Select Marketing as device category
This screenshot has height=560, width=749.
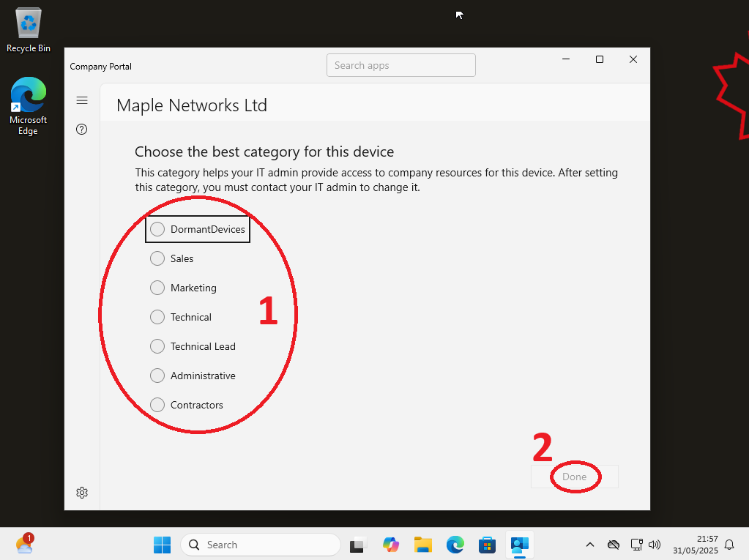click(x=157, y=288)
